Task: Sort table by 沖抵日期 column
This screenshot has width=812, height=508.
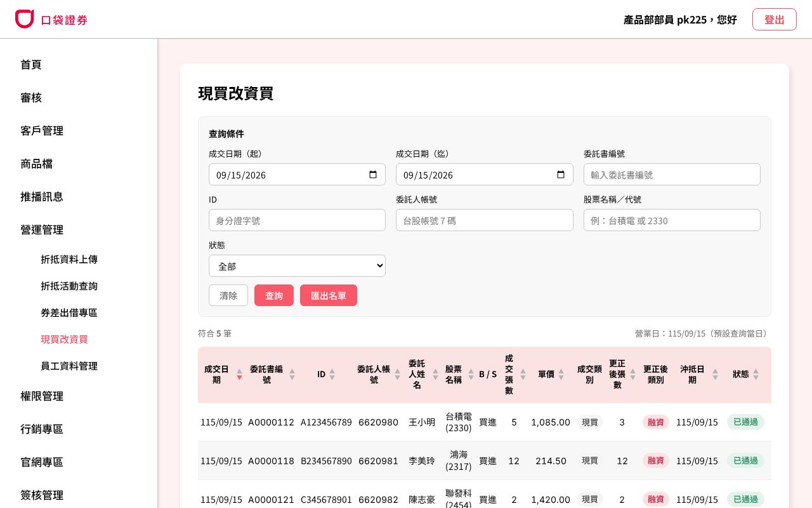Action: pos(715,374)
